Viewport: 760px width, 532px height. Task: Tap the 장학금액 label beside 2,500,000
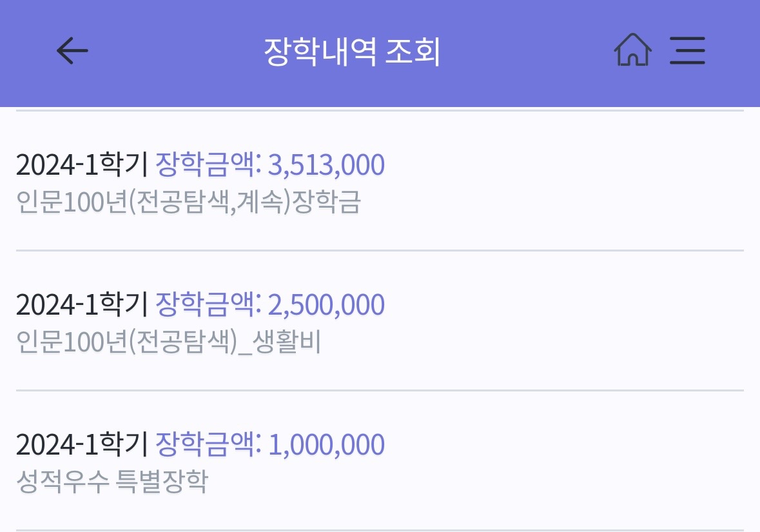click(208, 304)
